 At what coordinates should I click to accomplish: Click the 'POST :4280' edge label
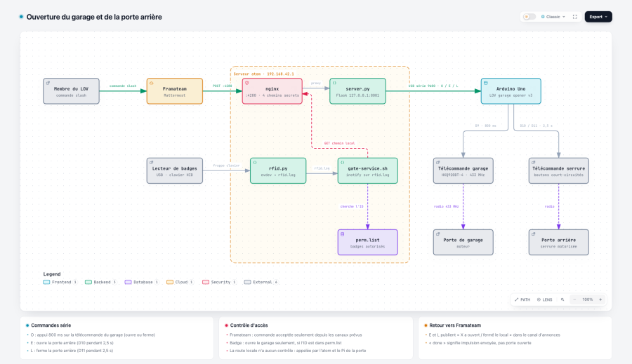click(223, 86)
